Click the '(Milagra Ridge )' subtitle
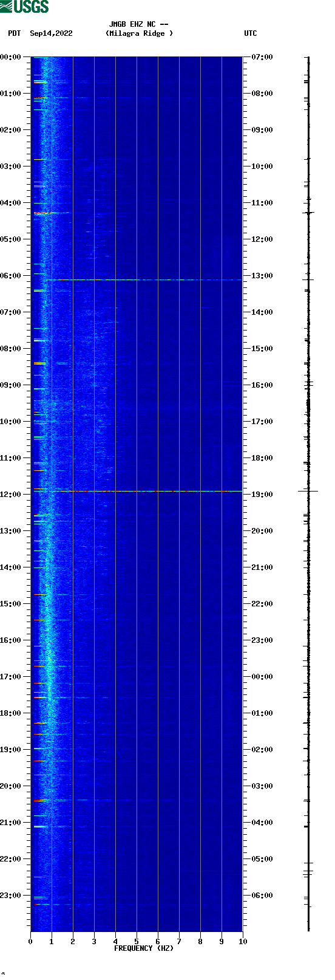Viewport: 335px width, 980px height. (139, 33)
